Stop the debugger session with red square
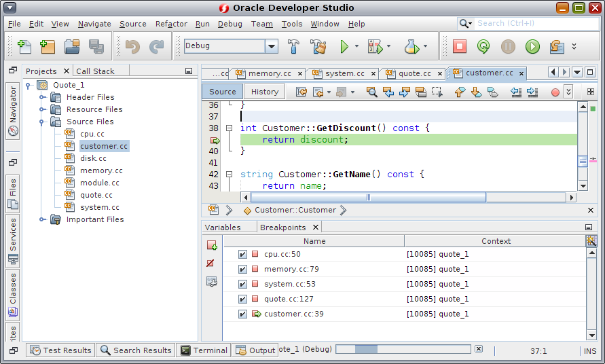This screenshot has height=364, width=605. (460, 46)
